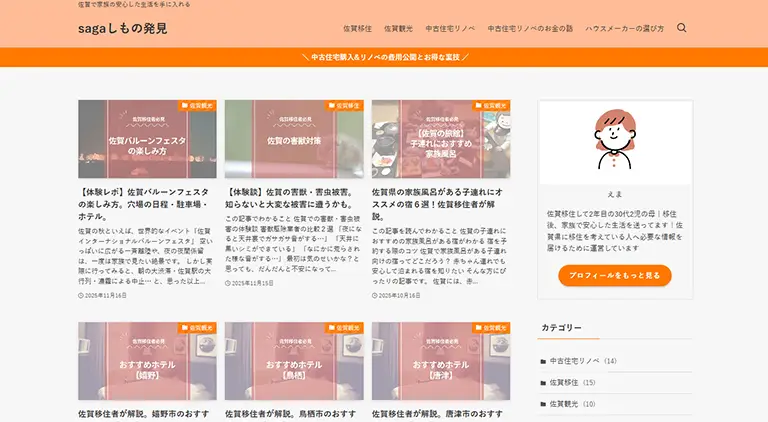This screenshot has height=422, width=768.
Task: Click excerpt starting この記事を読んでわかること
Action: 439,256
